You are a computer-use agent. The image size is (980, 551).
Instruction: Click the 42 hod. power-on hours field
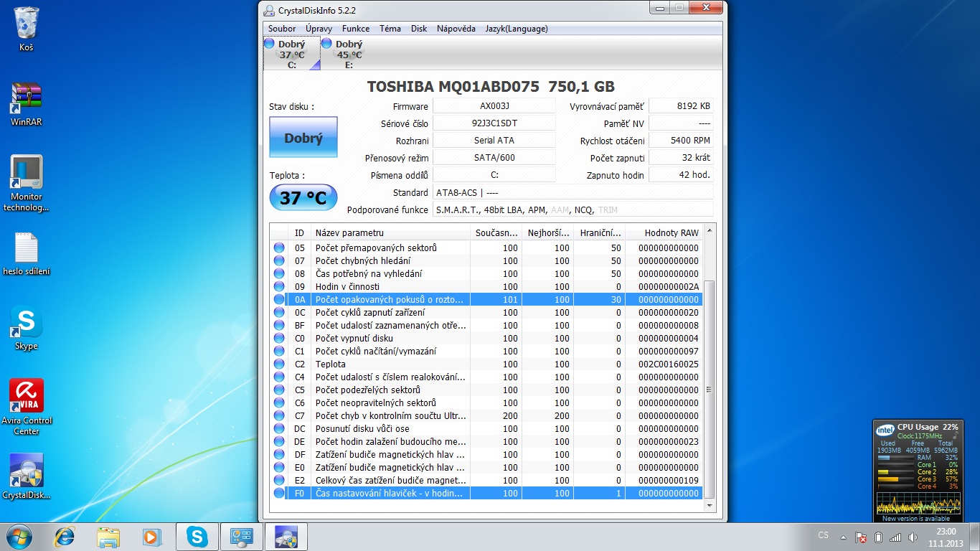coord(681,175)
